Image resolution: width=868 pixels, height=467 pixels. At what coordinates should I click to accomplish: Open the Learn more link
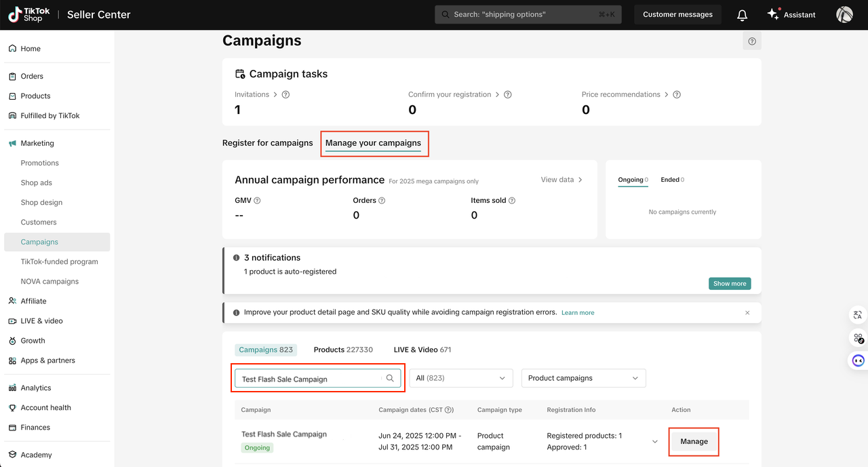click(578, 313)
